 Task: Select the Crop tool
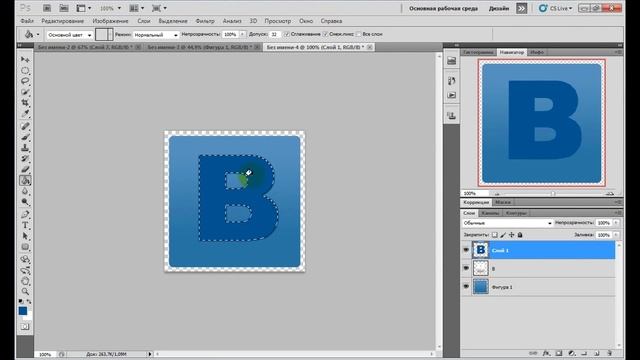25,103
